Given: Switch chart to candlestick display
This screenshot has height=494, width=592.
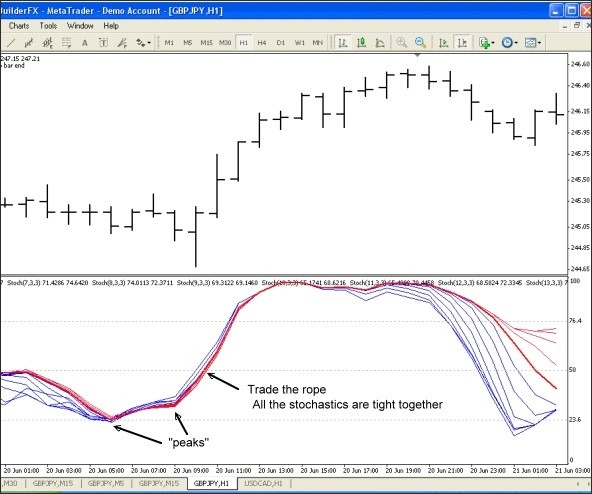Looking at the screenshot, I should click(361, 43).
